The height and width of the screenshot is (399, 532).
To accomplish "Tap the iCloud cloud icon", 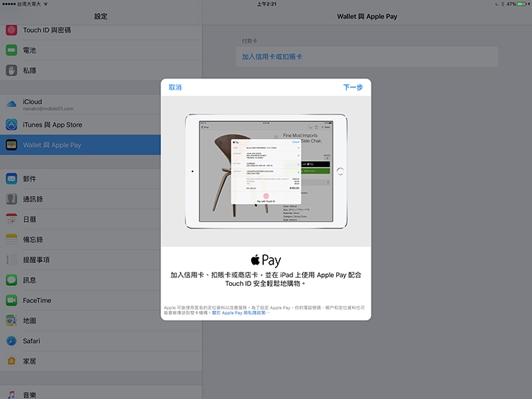I will click(12, 104).
